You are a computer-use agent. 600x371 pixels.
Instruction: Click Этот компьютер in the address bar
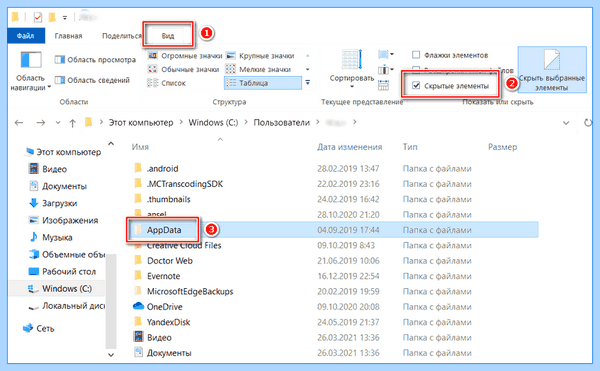coord(141,122)
